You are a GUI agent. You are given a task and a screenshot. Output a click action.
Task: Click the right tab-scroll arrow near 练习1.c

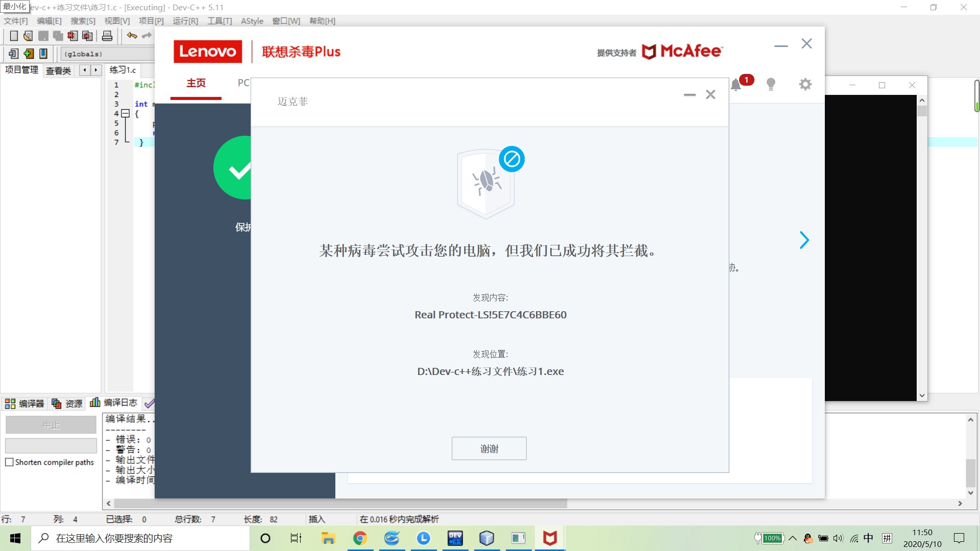(96, 70)
